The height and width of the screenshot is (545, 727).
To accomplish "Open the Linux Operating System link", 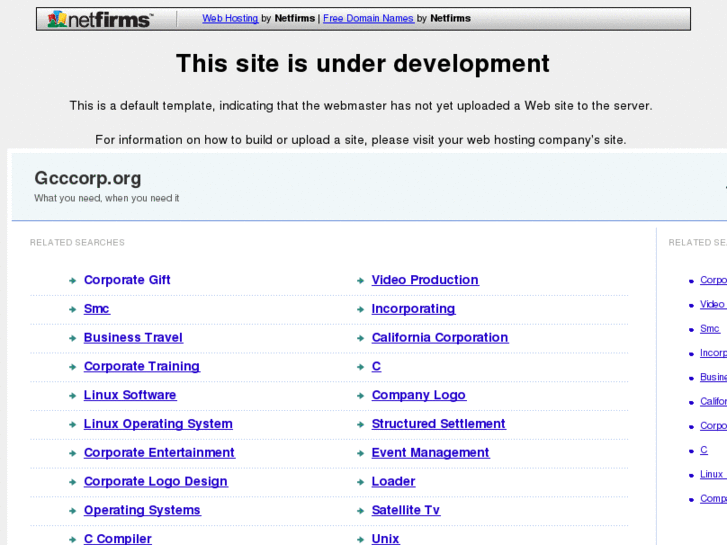I will (x=158, y=423).
